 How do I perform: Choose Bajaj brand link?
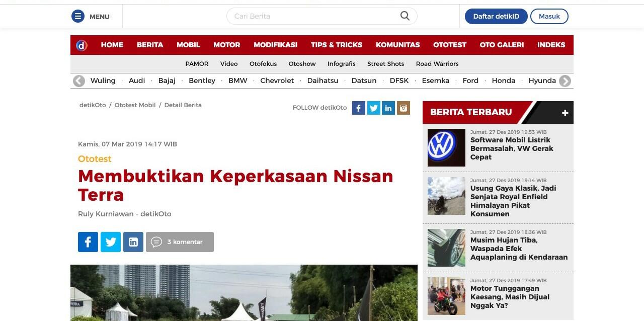click(x=167, y=81)
